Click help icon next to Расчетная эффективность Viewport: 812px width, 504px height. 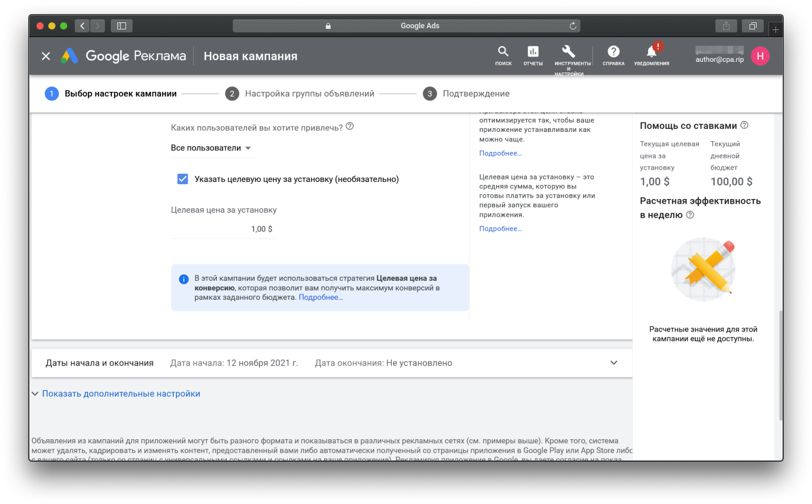point(690,215)
